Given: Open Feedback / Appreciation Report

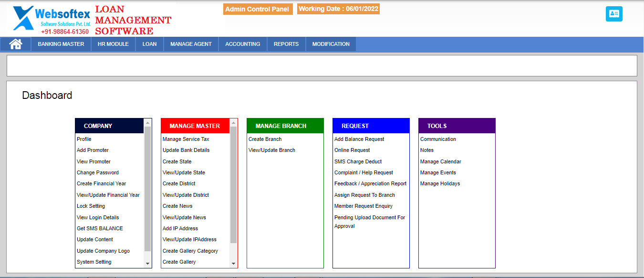Looking at the screenshot, I should (x=371, y=183).
